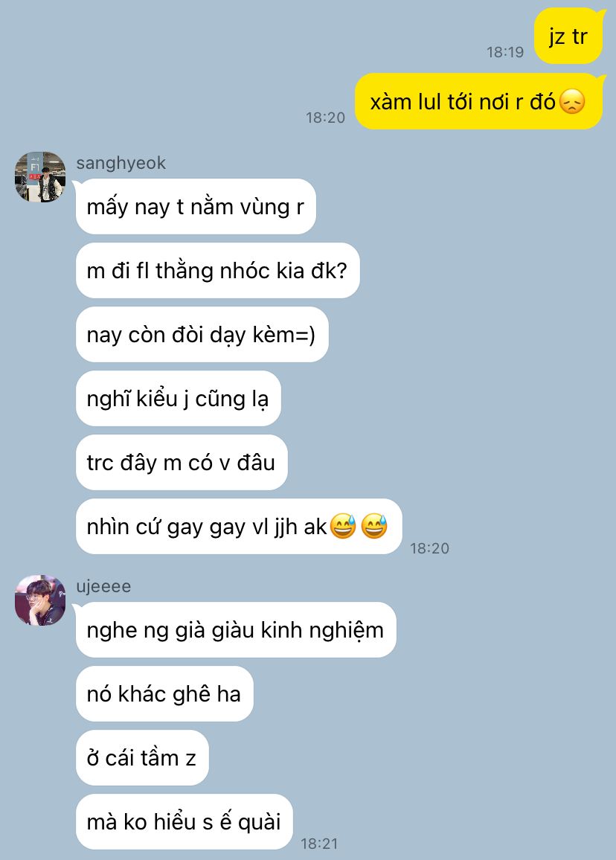This screenshot has height=860, width=616.
Task: Tap the first sweat-smile emoji
Action: tap(344, 527)
